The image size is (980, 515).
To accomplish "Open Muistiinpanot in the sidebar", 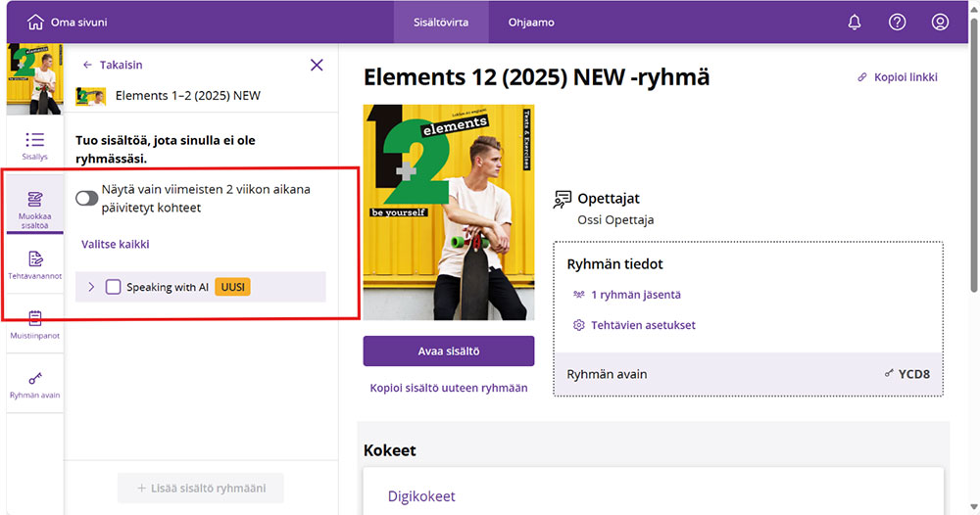I will click(34, 324).
